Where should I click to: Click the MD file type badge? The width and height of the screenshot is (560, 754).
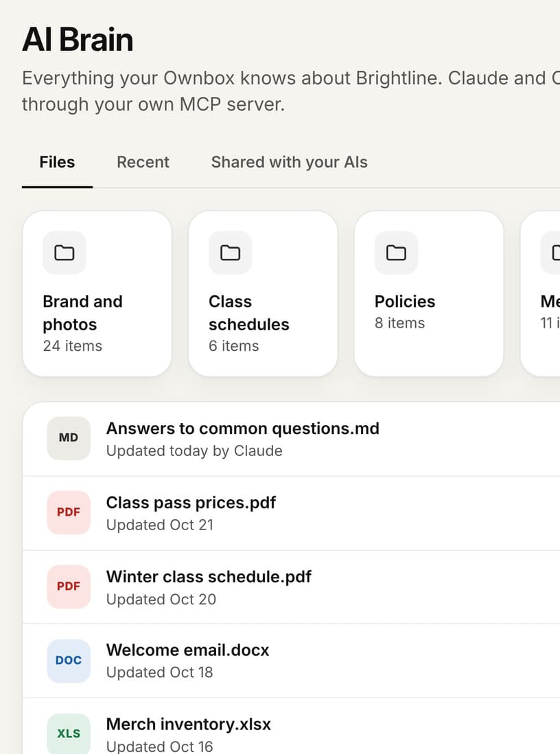68,437
